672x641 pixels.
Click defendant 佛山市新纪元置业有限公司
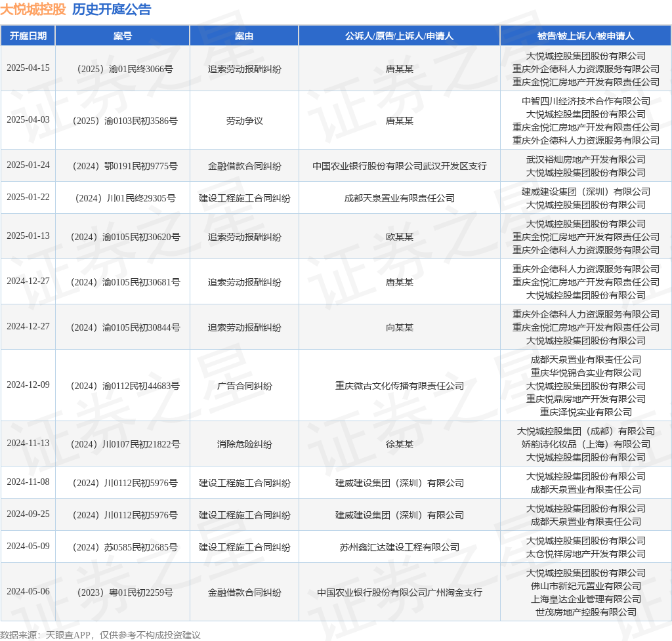click(586, 586)
